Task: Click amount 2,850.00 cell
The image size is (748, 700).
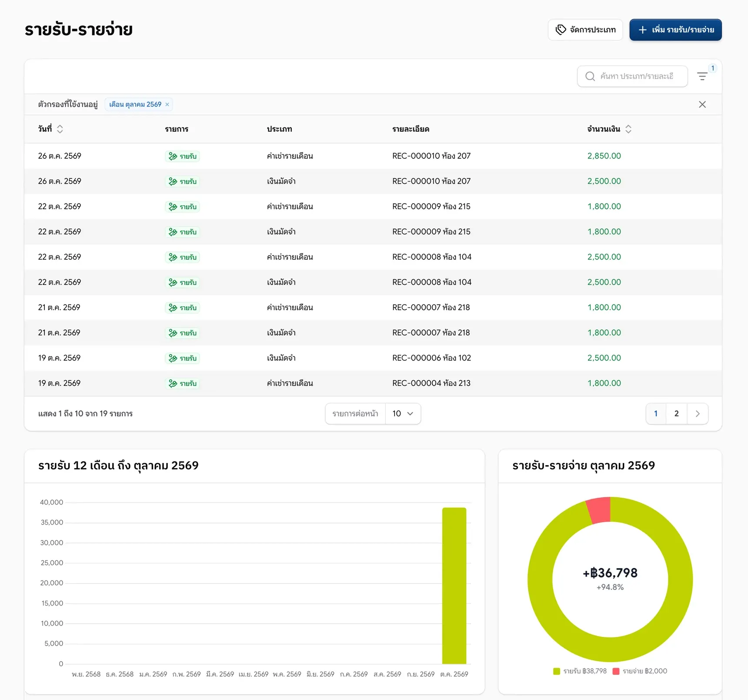Action: coord(604,156)
